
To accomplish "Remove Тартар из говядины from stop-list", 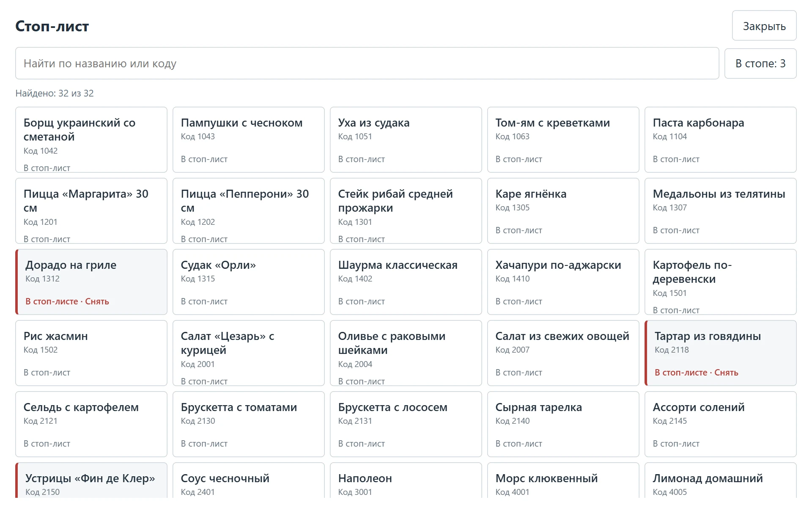I will (x=721, y=353).
